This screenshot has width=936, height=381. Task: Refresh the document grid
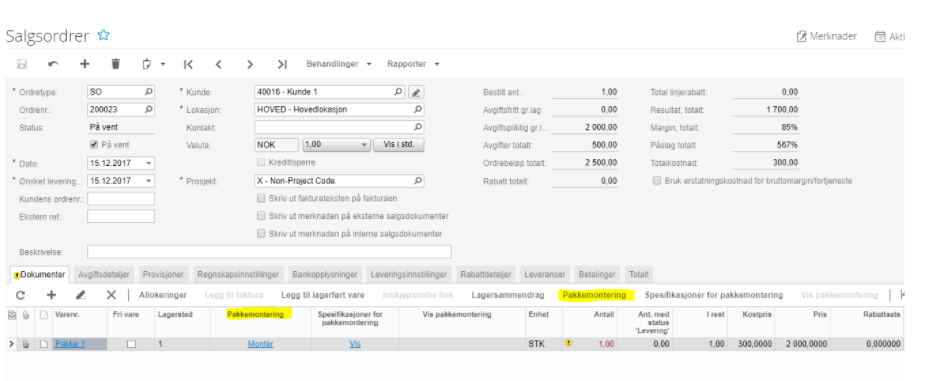20,295
